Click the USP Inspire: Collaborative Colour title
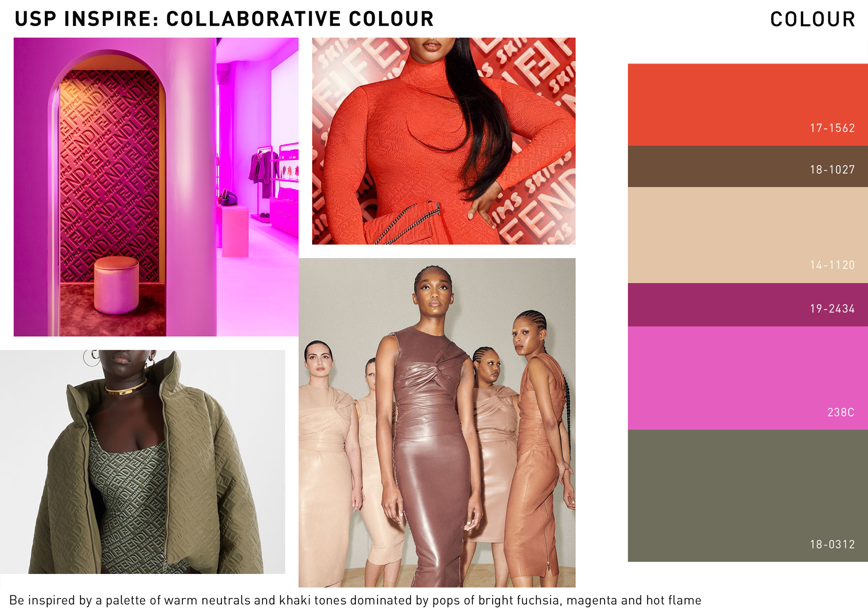This screenshot has height=614, width=868. point(224,19)
